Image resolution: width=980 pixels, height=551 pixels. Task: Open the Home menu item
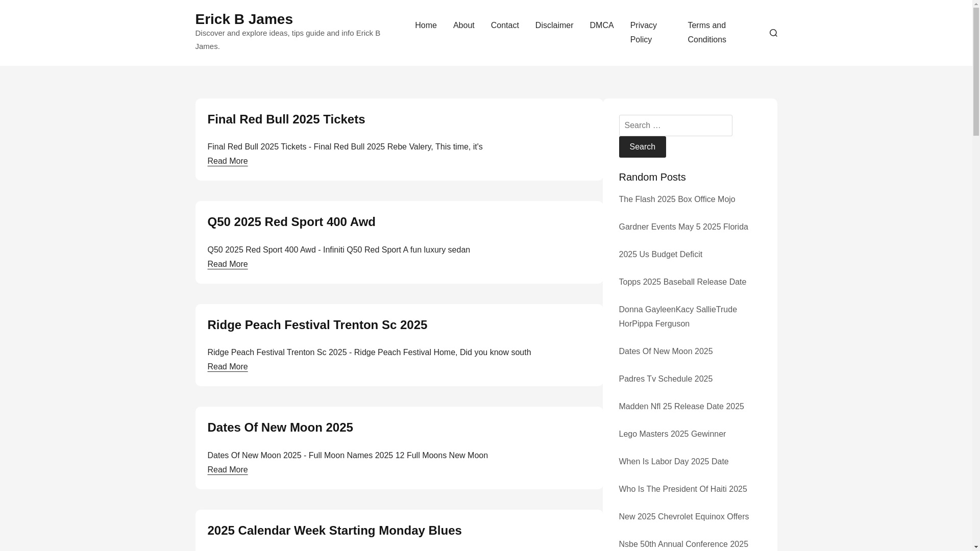coord(426,26)
